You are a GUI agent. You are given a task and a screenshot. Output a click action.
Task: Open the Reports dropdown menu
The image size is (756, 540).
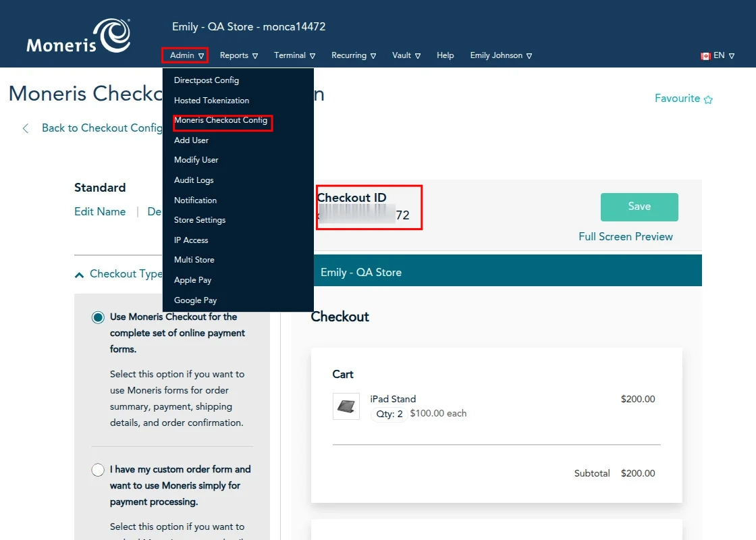239,55
